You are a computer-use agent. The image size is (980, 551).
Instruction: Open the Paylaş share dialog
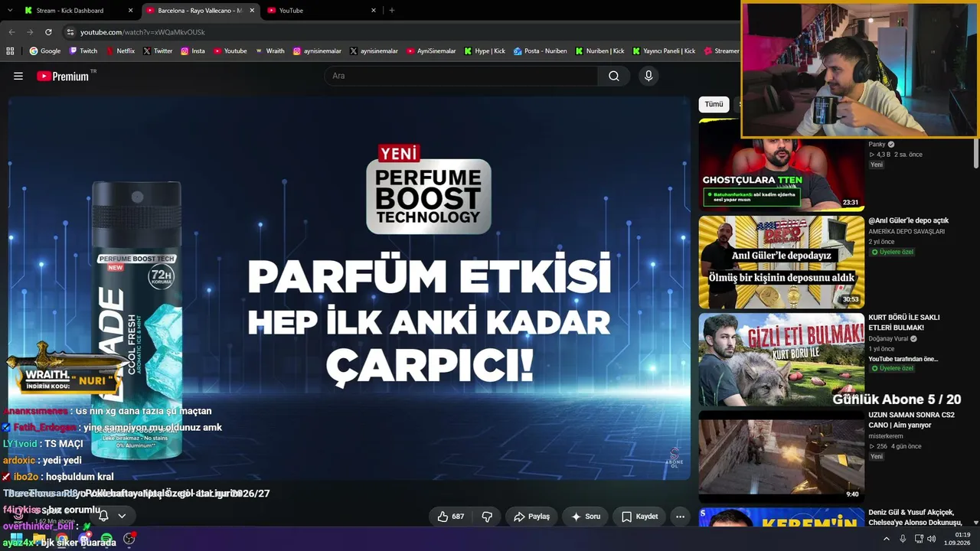531,517
